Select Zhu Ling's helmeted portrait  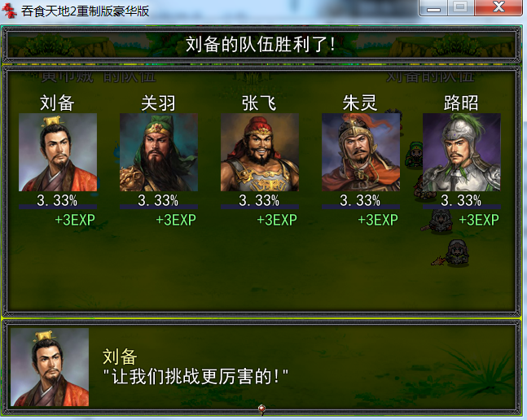pyautogui.click(x=361, y=152)
